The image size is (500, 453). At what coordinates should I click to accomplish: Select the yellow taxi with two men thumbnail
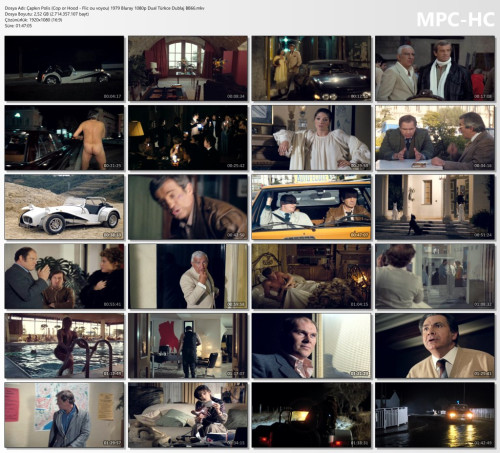[311, 207]
